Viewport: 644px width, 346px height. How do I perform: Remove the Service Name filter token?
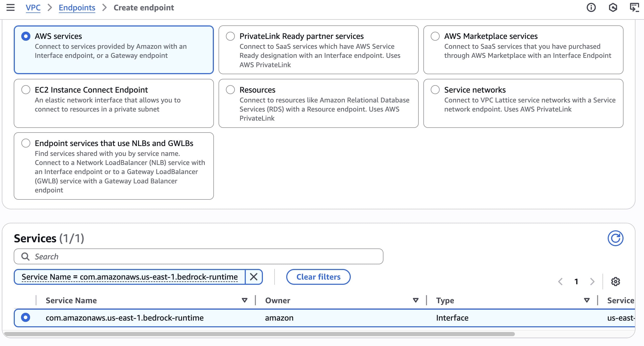click(254, 277)
